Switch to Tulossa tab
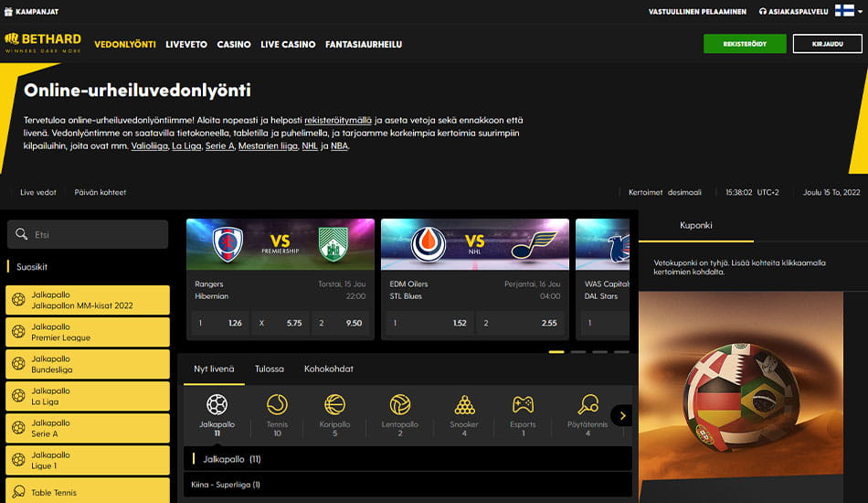The image size is (868, 503). click(269, 369)
